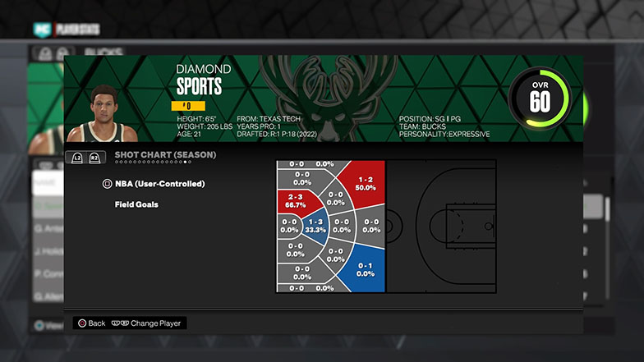Click the Team: Bucks text
644x362 pixels.
[422, 126]
